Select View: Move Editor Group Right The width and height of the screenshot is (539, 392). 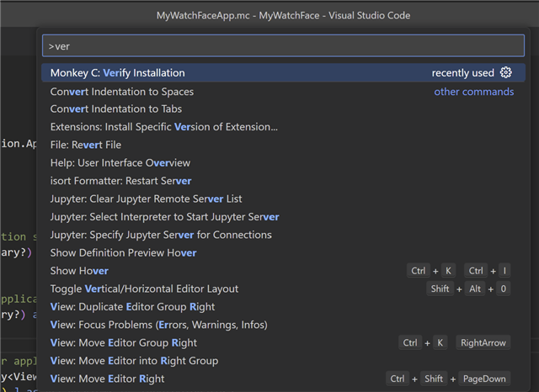(283, 343)
